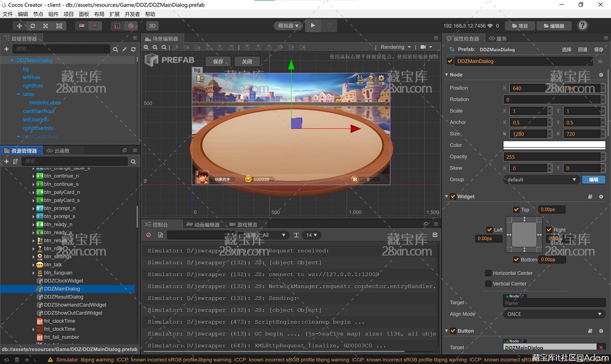Open the node Color swatch
Image resolution: width=611 pixels, height=364 pixels.
(x=554, y=145)
